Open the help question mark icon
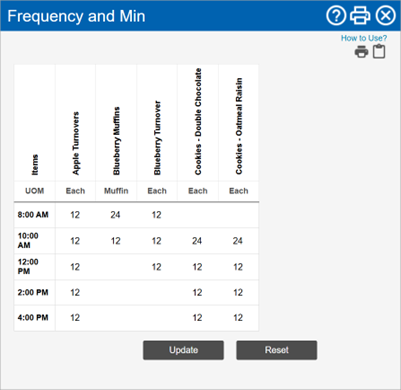The height and width of the screenshot is (390, 401). pos(336,16)
